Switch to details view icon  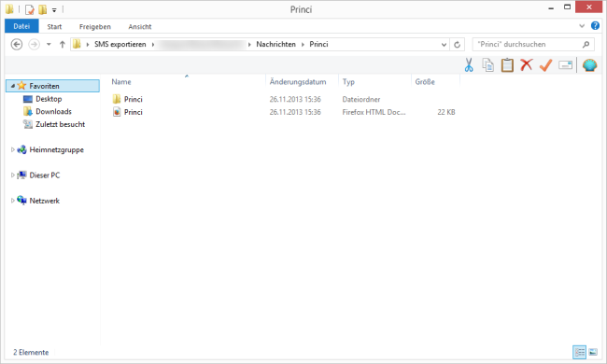coord(580,352)
